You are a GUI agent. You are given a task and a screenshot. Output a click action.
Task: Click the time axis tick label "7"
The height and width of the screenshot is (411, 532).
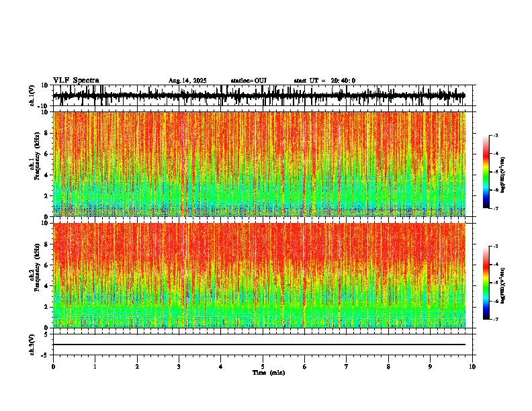(x=347, y=366)
